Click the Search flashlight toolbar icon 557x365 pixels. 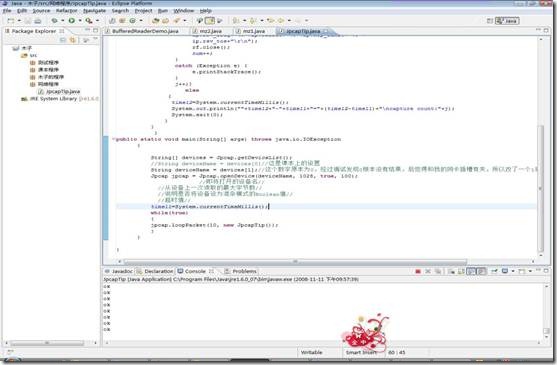pos(177,21)
